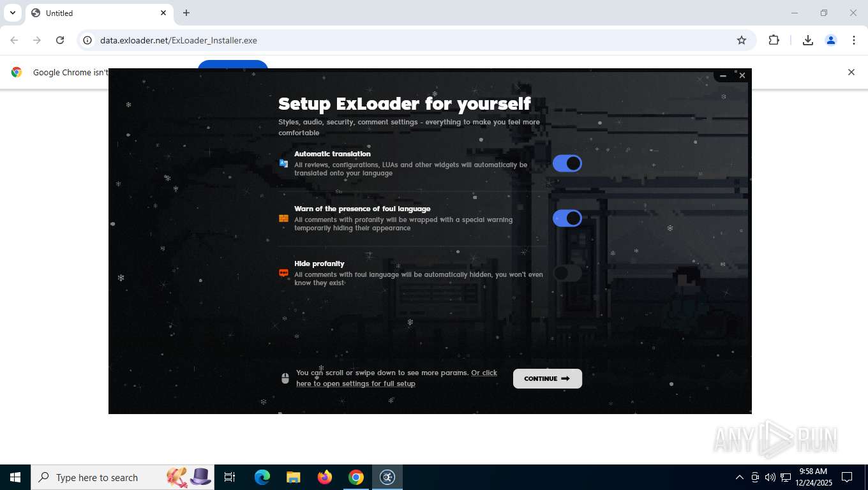Screen dimensions: 868x490
Task: Show hidden system tray icons
Action: pos(740,477)
